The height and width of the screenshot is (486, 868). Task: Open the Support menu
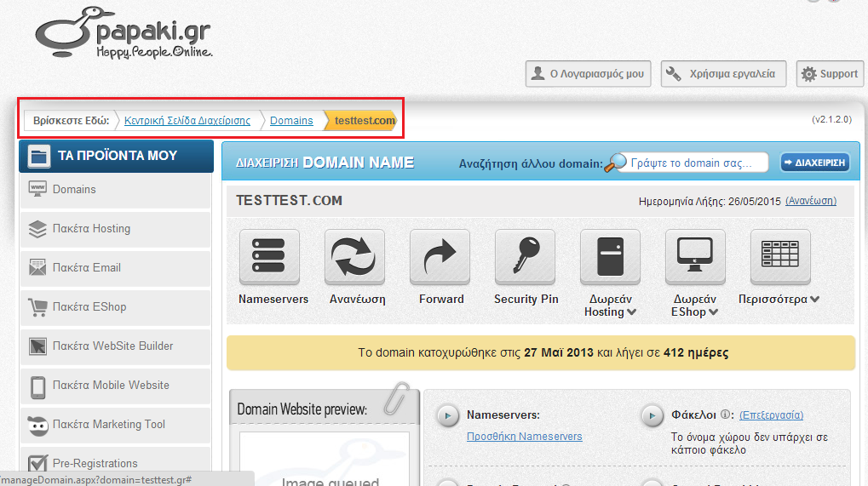click(x=830, y=73)
